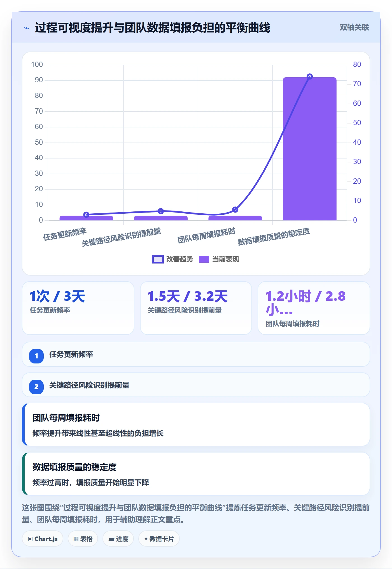Viewport: 392px width, 569px height.
Task: Click the x-axis label 数据填报质量的稳定度
Action: tap(274, 236)
